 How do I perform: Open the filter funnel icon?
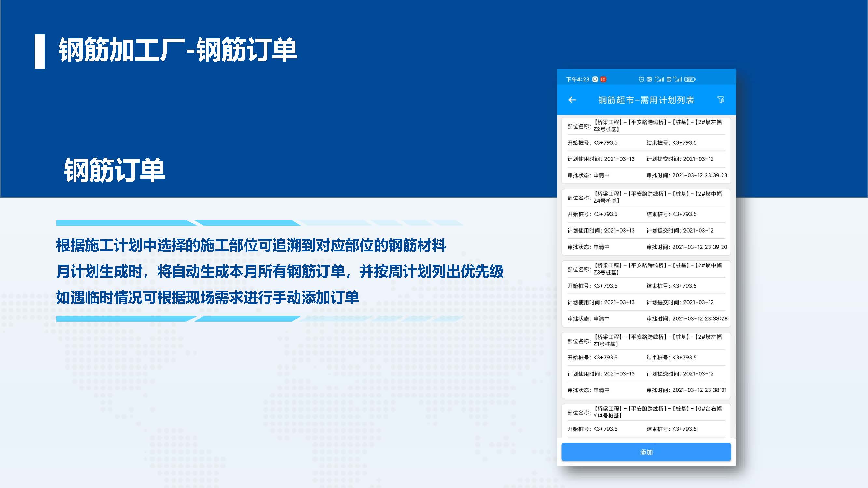(x=721, y=100)
